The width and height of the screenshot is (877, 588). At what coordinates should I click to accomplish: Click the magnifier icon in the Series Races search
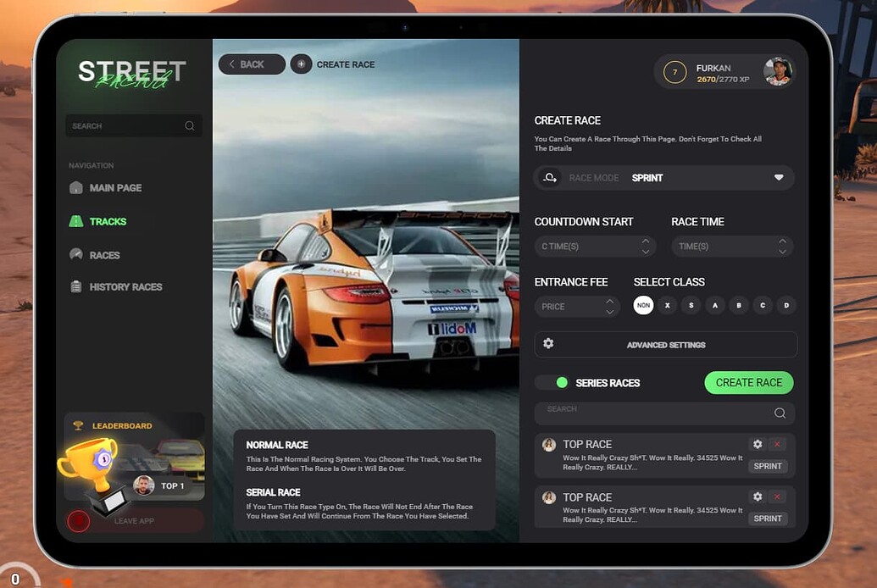779,413
